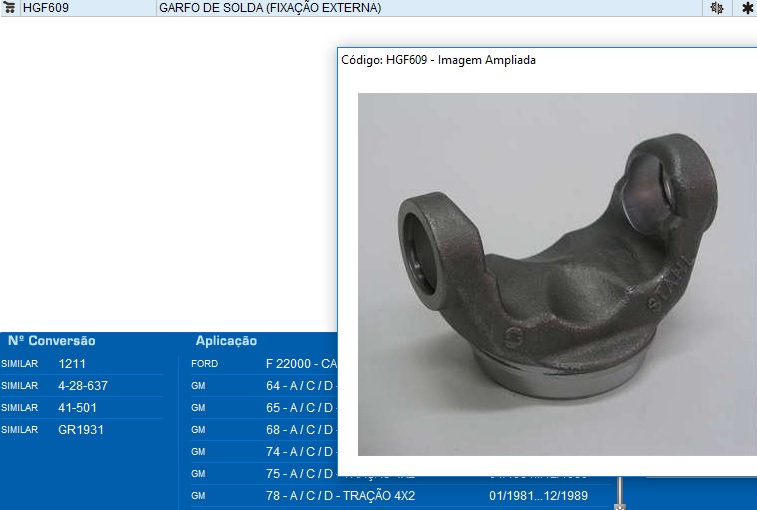The width and height of the screenshot is (757, 510).
Task: Select the GM 64 - A / C / D row
Action: (x=262, y=386)
